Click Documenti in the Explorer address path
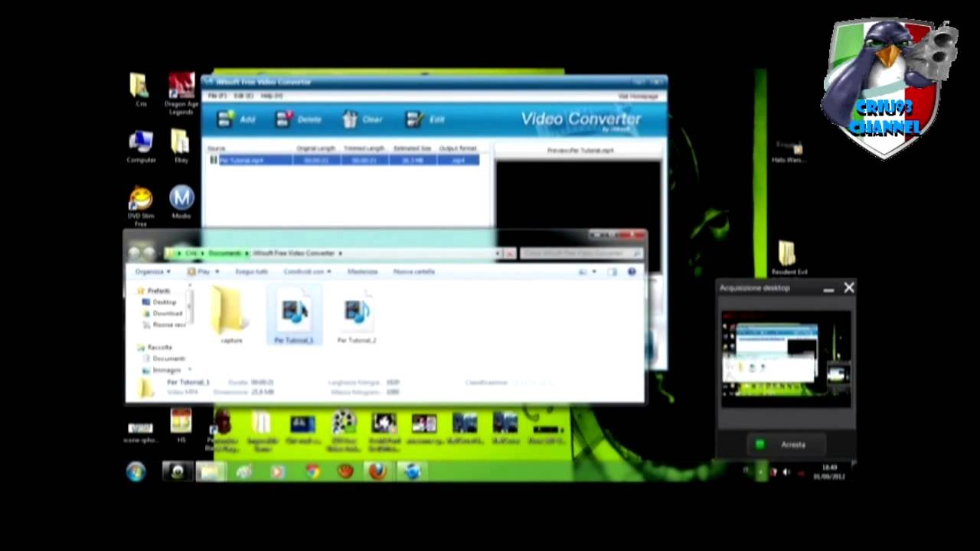 pyautogui.click(x=224, y=253)
